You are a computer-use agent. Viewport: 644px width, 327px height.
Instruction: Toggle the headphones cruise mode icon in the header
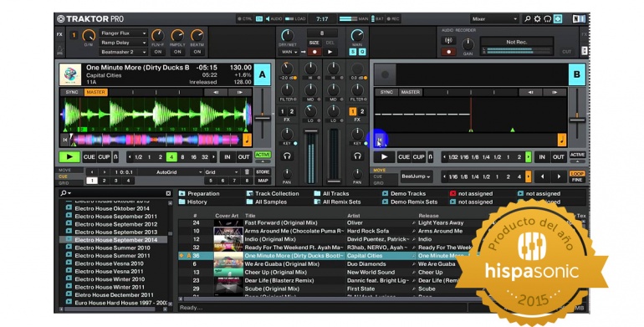coord(548,19)
